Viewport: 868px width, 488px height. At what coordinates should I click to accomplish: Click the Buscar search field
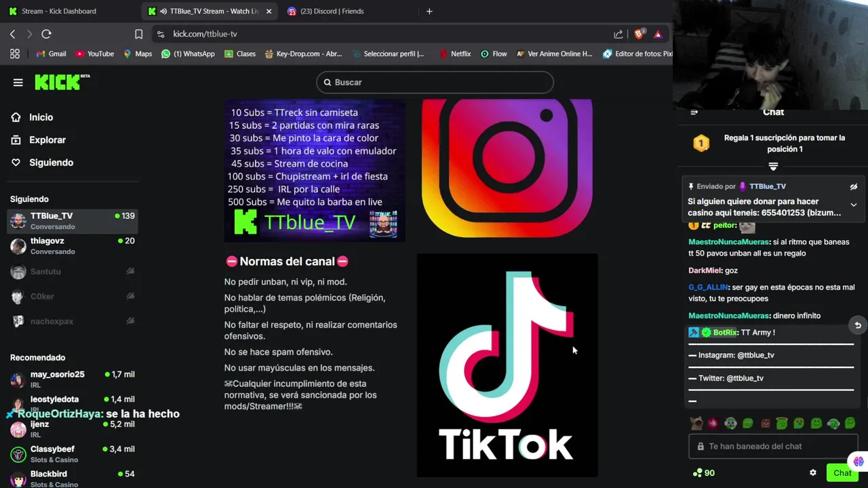(435, 82)
